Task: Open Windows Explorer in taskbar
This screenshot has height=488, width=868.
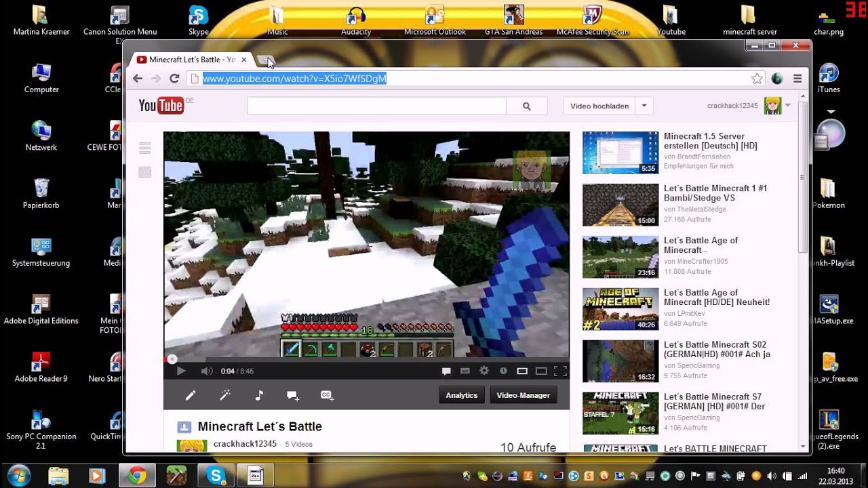Action: pyautogui.click(x=58, y=476)
